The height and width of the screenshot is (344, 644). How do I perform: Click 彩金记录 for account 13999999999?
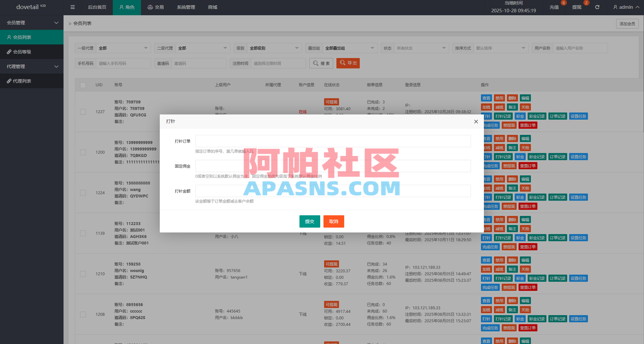pyautogui.click(x=537, y=157)
